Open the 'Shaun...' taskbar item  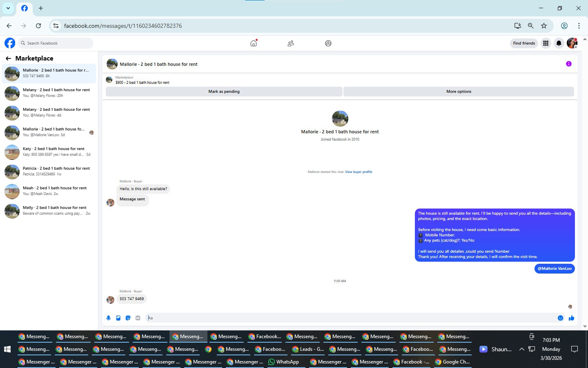(x=496, y=349)
